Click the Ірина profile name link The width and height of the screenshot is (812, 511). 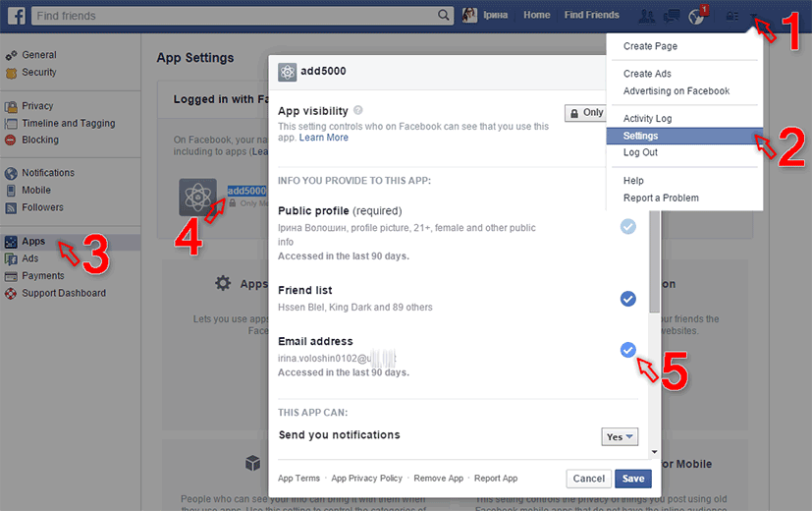pyautogui.click(x=495, y=15)
